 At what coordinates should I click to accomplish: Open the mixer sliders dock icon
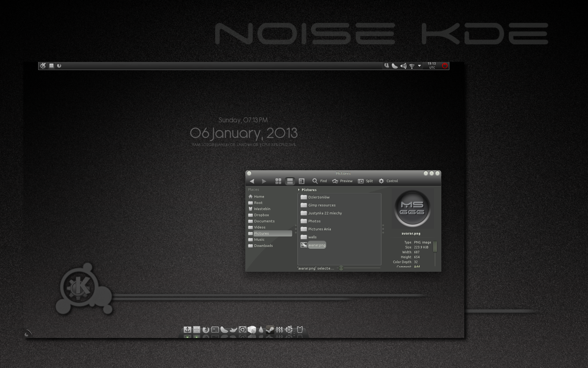tap(279, 330)
